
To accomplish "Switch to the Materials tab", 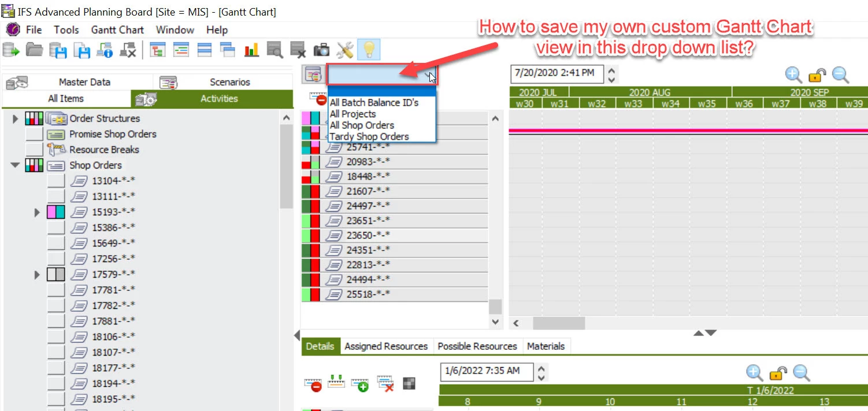I will (x=546, y=346).
